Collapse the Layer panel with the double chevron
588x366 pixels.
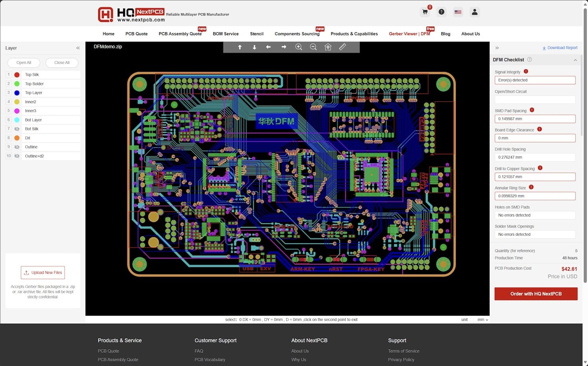coord(78,48)
